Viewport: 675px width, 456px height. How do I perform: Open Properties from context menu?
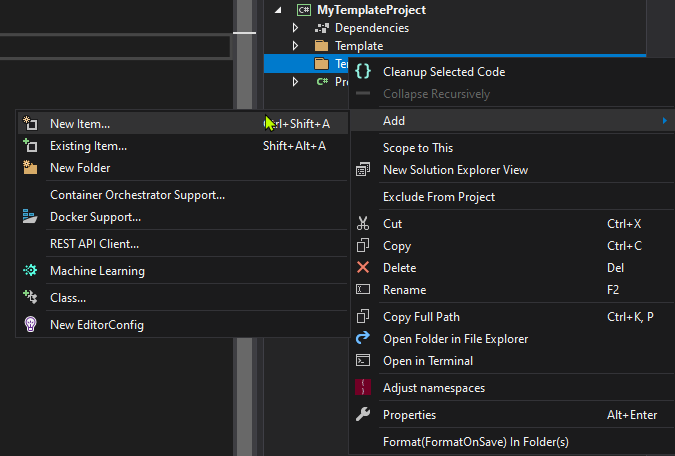tap(512, 414)
